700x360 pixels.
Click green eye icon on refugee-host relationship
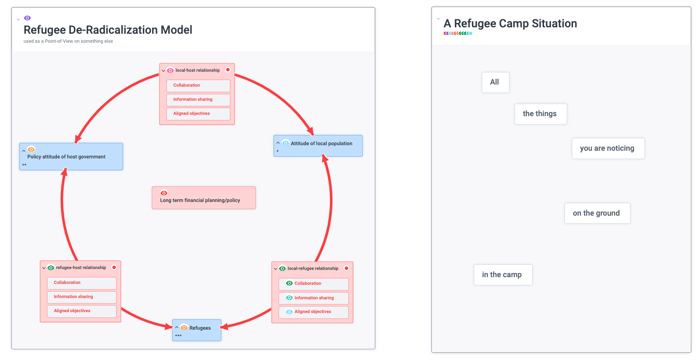pyautogui.click(x=51, y=268)
